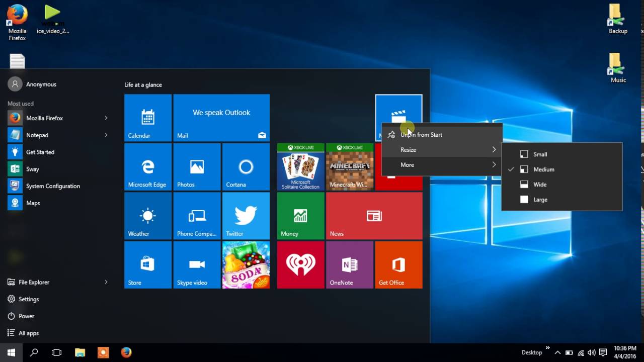Select Small tile size
644x362 pixels.
(562, 154)
